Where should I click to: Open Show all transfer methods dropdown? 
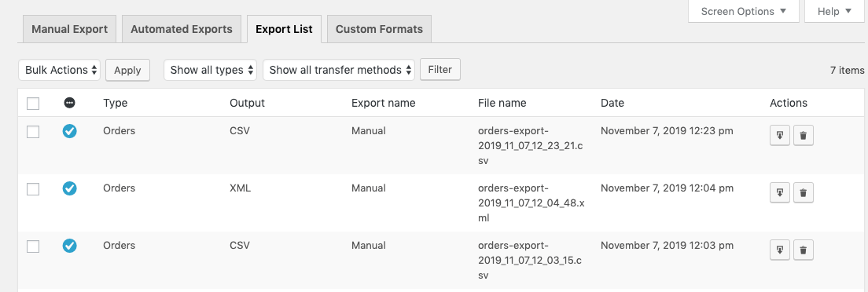(339, 70)
